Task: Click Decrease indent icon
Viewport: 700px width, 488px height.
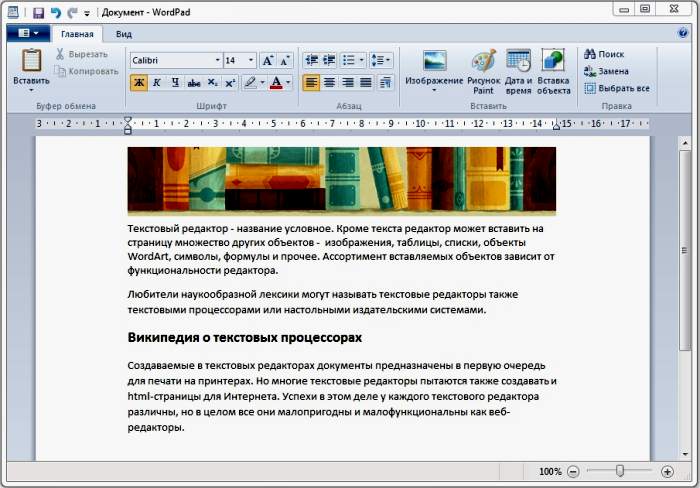Action: (311, 60)
